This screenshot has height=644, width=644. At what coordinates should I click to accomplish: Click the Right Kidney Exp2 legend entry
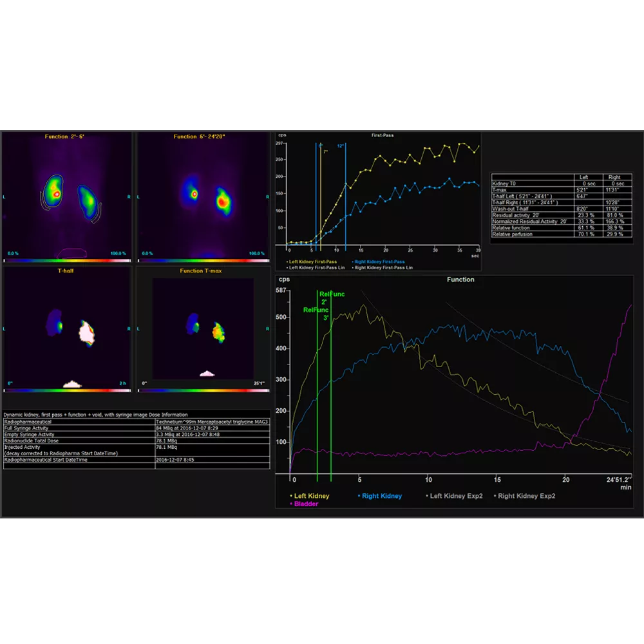tap(524, 496)
